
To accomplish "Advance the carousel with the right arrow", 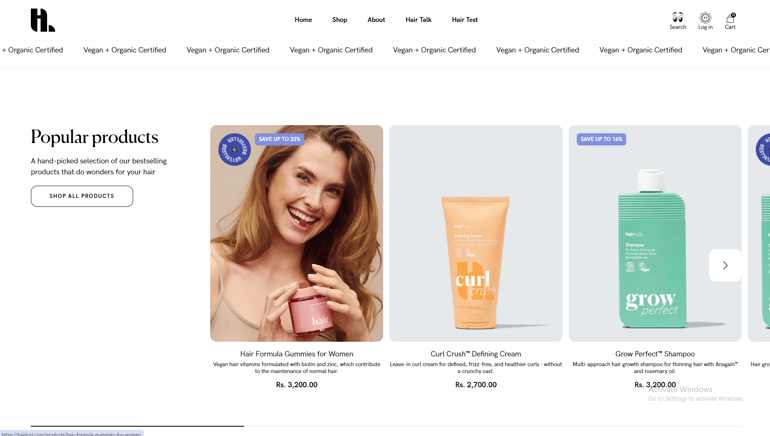I will click(x=725, y=265).
